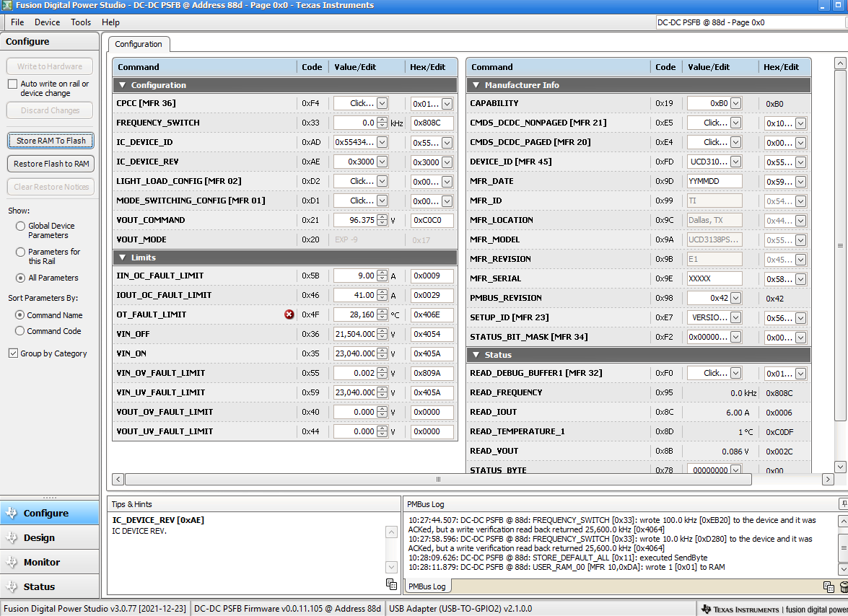Open MFR_DATE hex dropdown

[800, 182]
